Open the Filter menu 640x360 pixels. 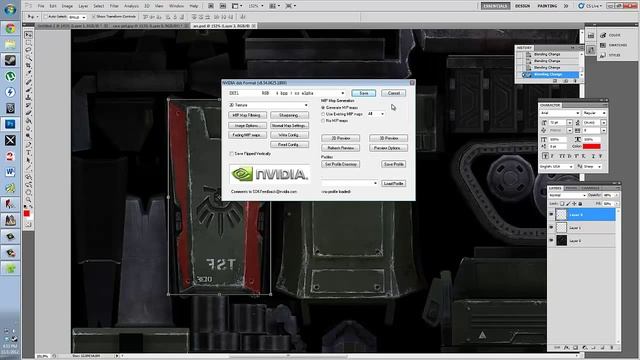pos(114,6)
